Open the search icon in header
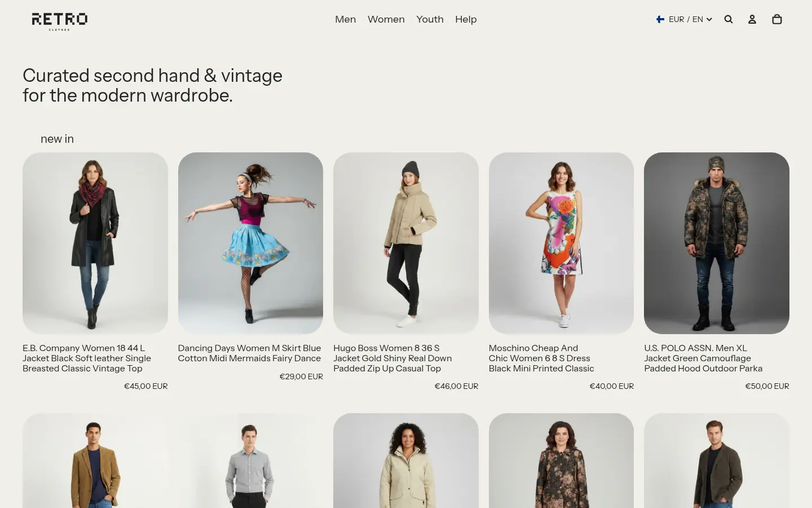Image resolution: width=812 pixels, height=508 pixels. point(729,19)
